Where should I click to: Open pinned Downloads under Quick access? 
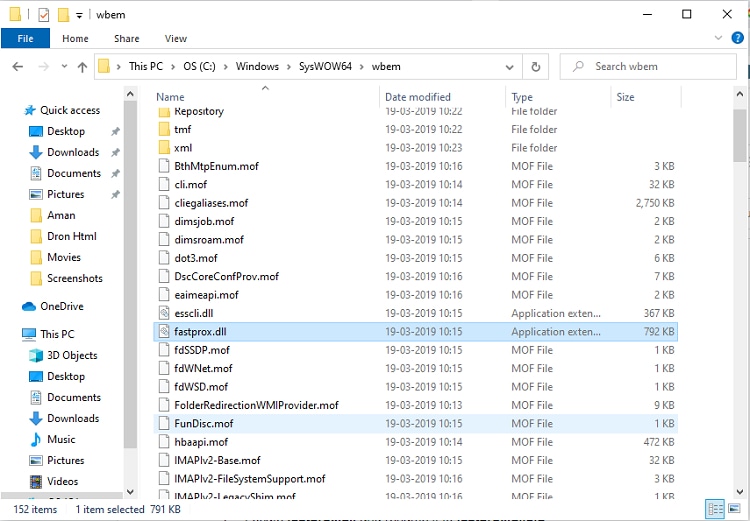click(x=73, y=152)
